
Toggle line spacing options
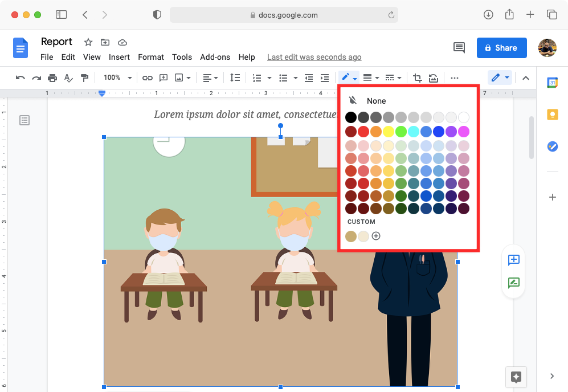(235, 77)
